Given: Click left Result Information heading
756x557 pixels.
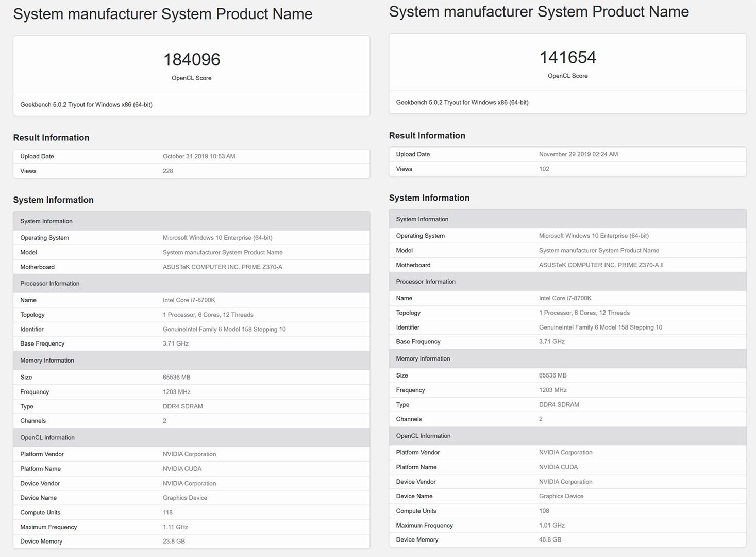Looking at the screenshot, I should (51, 138).
